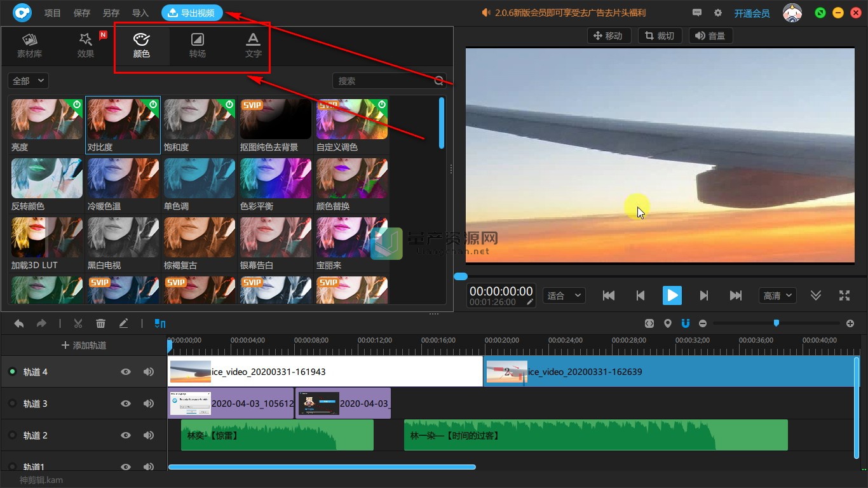Viewport: 868px width, 488px height.
Task: Jump to start of video
Action: pos(609,295)
